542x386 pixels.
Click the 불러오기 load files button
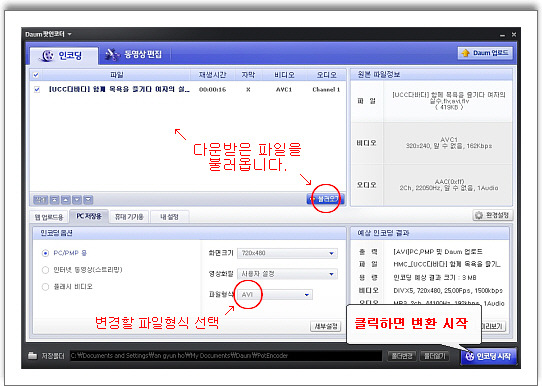325,199
